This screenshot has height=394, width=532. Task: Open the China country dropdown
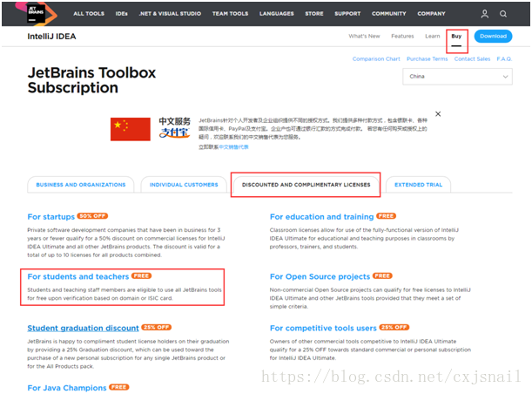tap(457, 77)
